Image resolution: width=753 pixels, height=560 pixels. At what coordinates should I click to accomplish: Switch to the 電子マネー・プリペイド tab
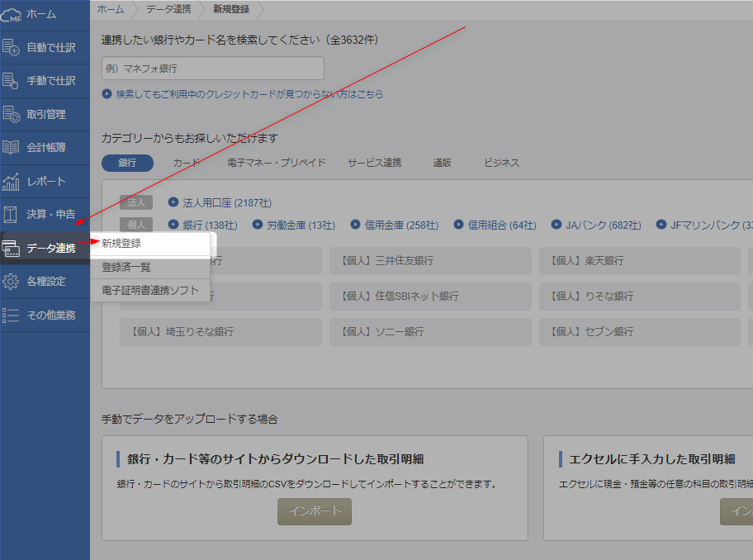coord(276,163)
